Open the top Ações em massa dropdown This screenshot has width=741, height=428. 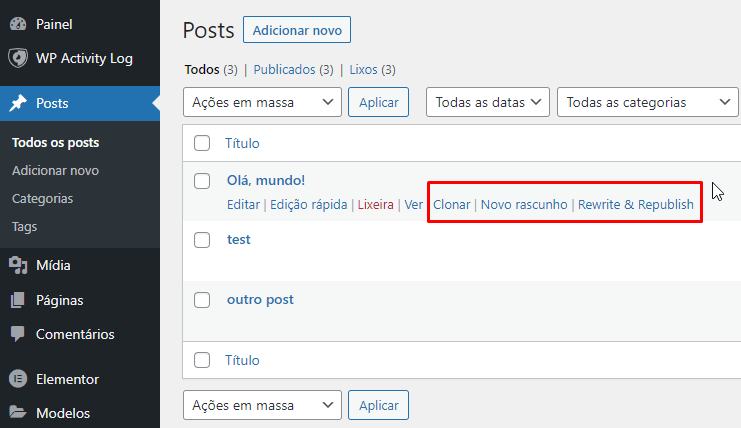pos(262,102)
